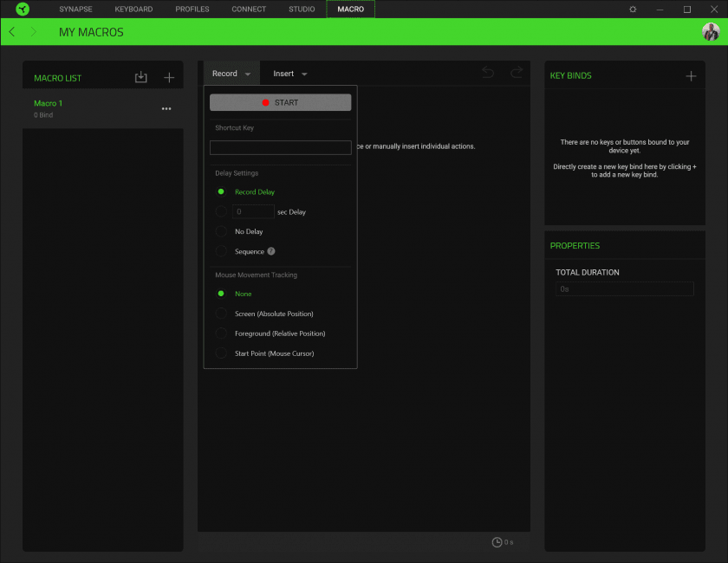Minimize the Razer Synapse window
Screen dimensions: 728x563
[x=660, y=10]
